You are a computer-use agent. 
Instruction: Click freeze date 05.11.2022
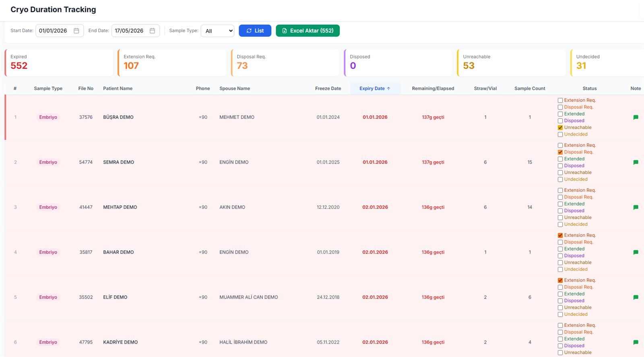[328, 342]
